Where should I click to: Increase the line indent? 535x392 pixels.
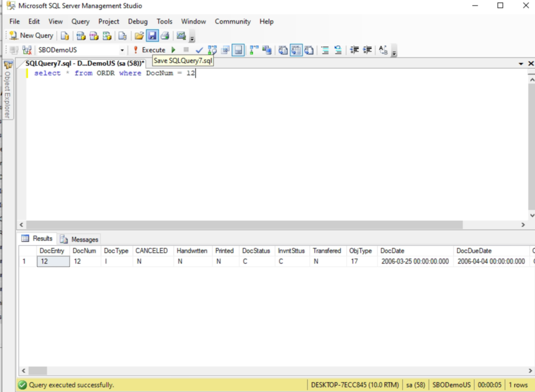tap(367, 50)
